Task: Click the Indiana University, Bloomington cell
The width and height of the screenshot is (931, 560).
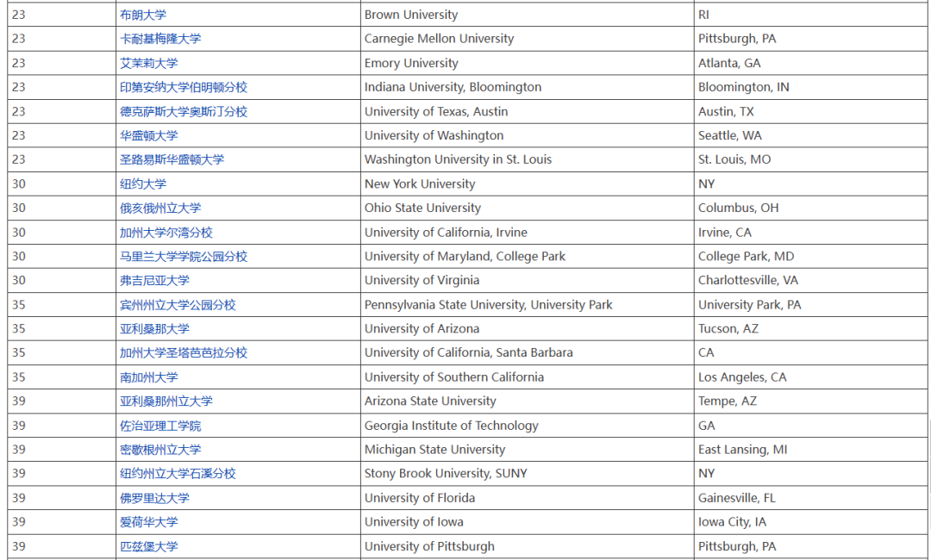Action: point(528,87)
